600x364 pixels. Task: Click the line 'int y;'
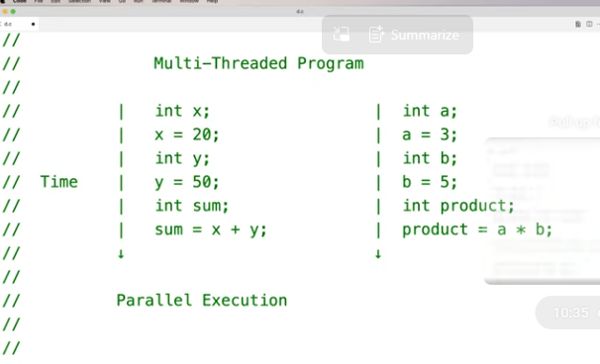tap(182, 158)
